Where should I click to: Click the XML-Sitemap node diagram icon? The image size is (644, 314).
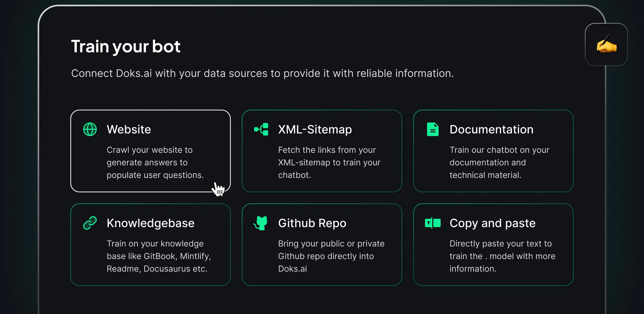click(261, 129)
